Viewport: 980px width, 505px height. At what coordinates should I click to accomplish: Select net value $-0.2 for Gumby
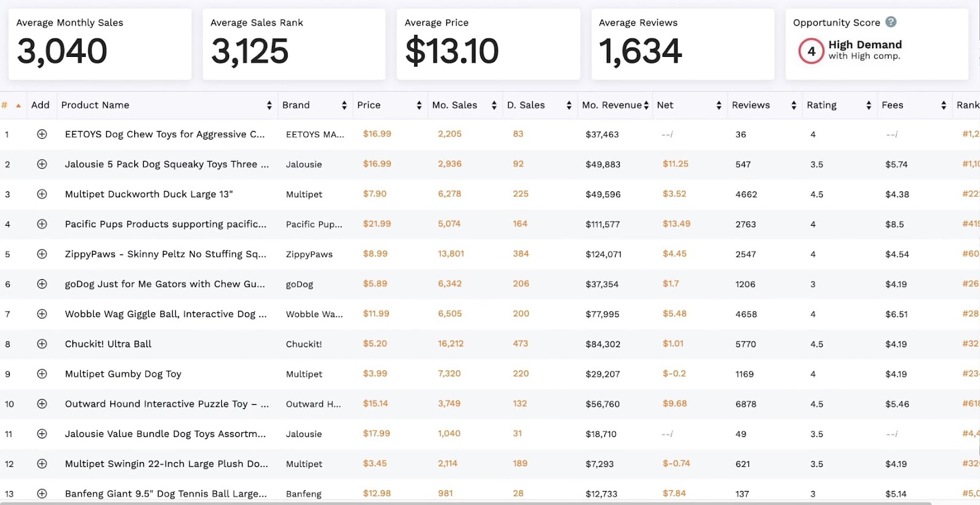(674, 374)
